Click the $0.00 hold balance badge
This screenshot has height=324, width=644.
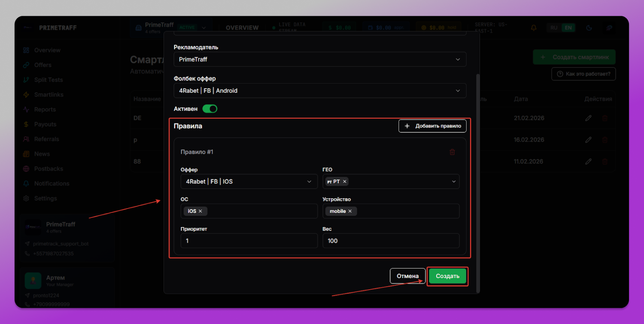pos(438,27)
